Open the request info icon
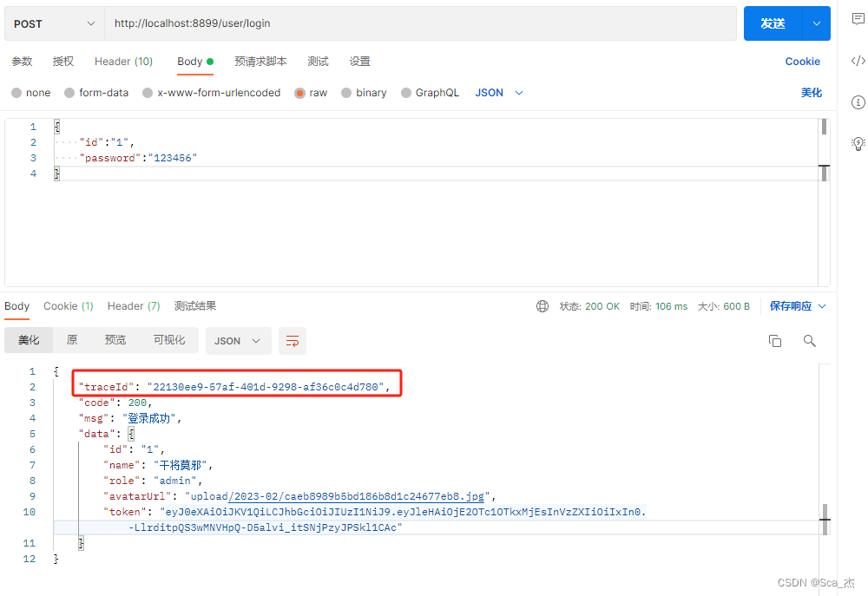This screenshot has width=868, height=596. point(858,102)
